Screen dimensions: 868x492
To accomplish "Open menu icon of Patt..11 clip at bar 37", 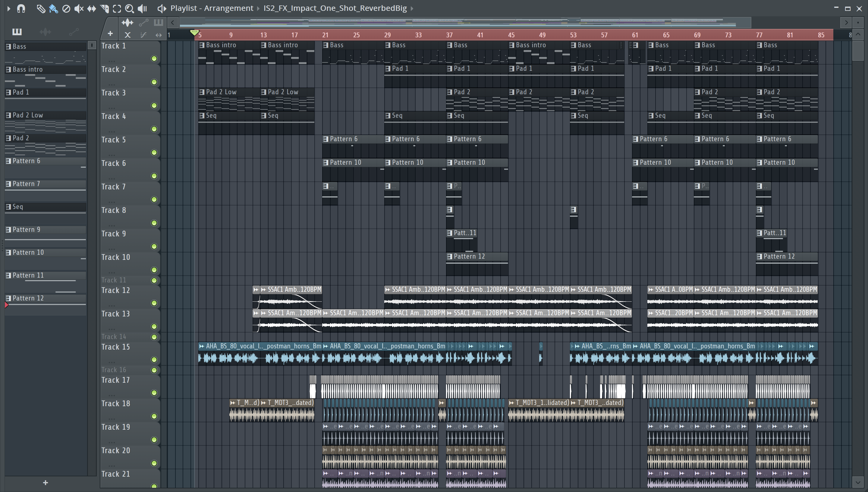I will pos(449,233).
